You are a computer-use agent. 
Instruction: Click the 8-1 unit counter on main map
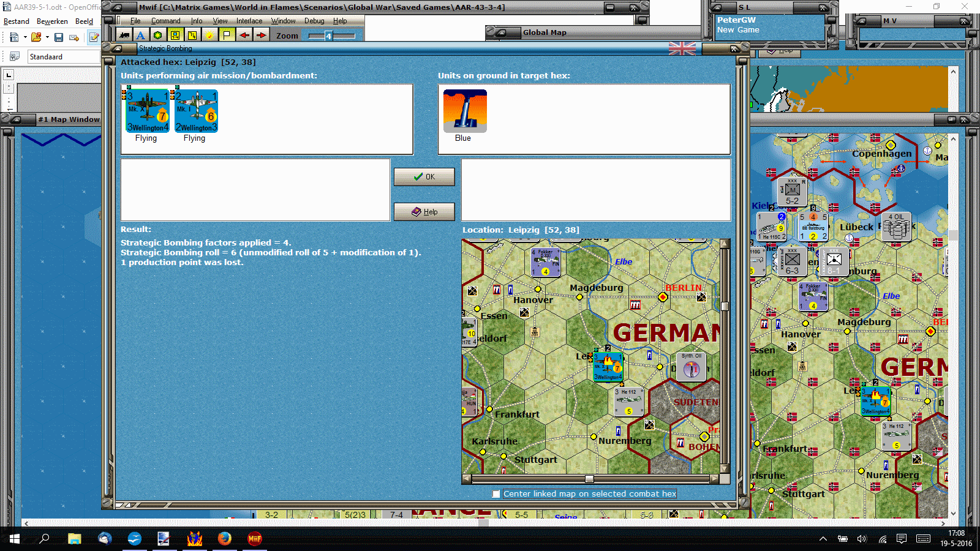pos(834,261)
